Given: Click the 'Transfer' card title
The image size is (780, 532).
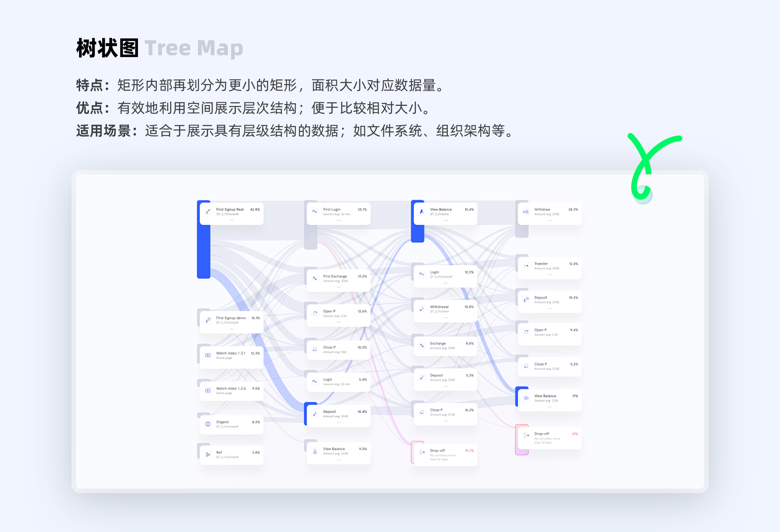Looking at the screenshot, I should (x=541, y=264).
